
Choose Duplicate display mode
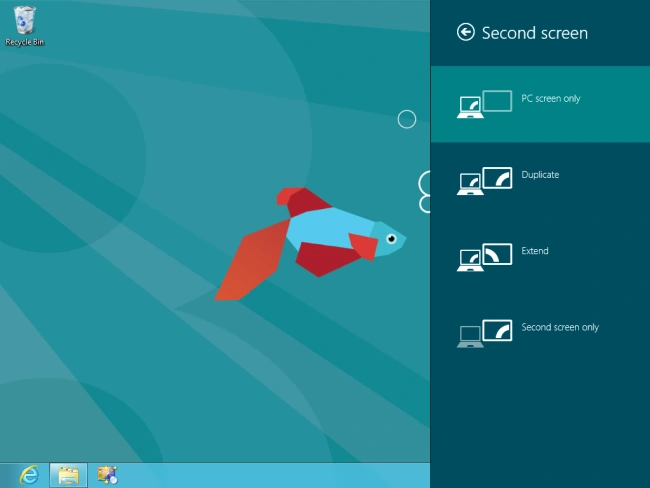coord(540,180)
